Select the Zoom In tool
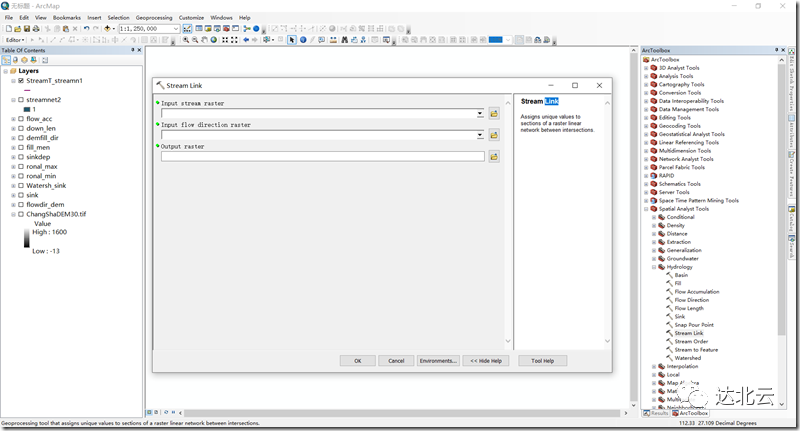The width and height of the screenshot is (800, 431). (x=186, y=40)
